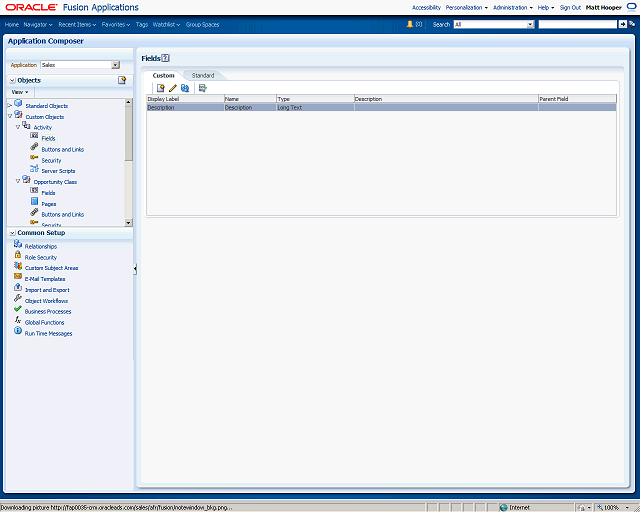Click the Relationships icon
The image size is (640, 512).
(18, 244)
